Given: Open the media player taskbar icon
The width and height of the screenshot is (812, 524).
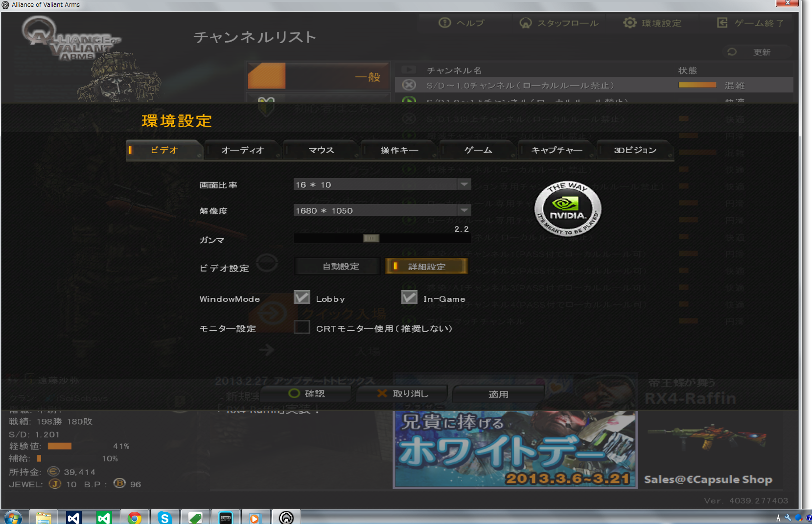Looking at the screenshot, I should (x=255, y=517).
